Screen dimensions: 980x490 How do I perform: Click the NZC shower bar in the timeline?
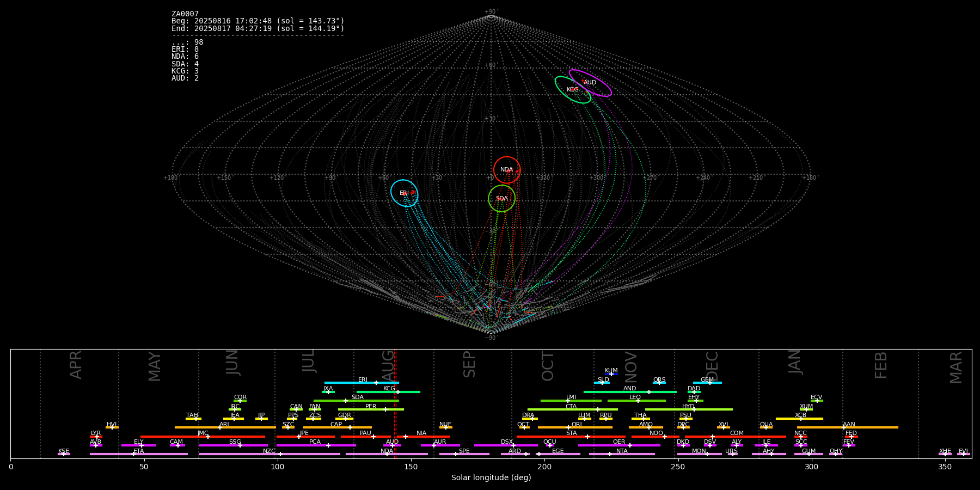(x=269, y=454)
